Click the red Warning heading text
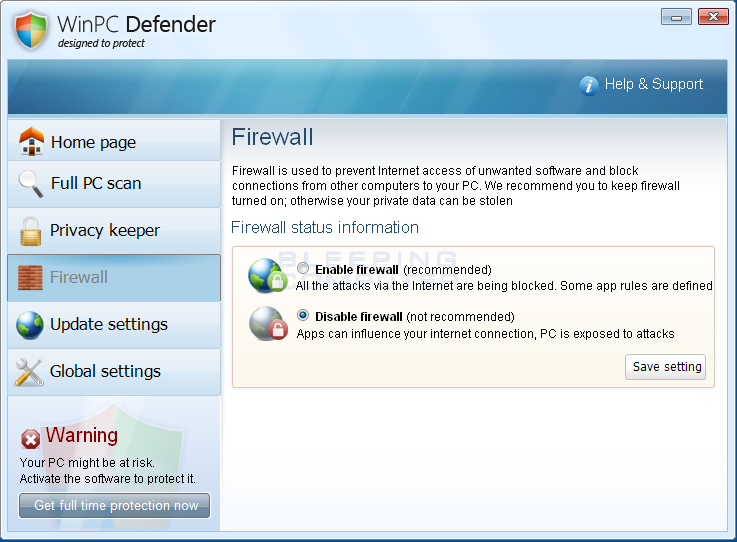The height and width of the screenshot is (542, 737). click(x=82, y=435)
